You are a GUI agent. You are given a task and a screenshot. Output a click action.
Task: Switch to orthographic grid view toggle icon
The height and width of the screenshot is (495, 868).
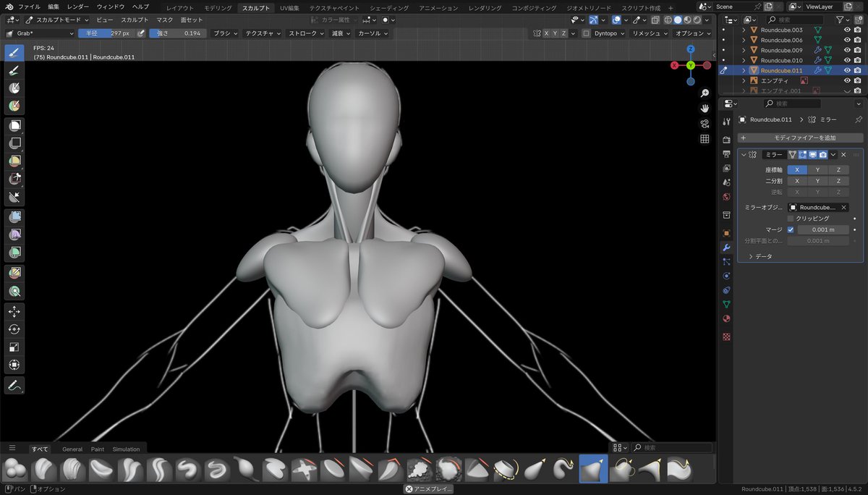point(704,139)
